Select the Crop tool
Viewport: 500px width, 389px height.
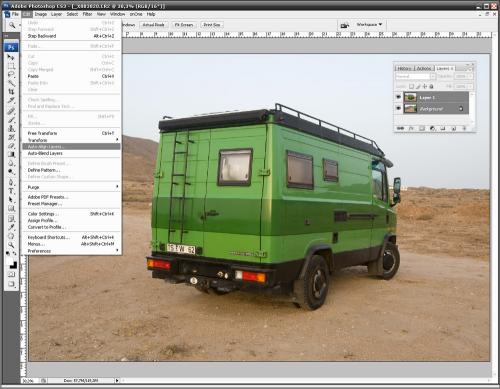(x=11, y=91)
